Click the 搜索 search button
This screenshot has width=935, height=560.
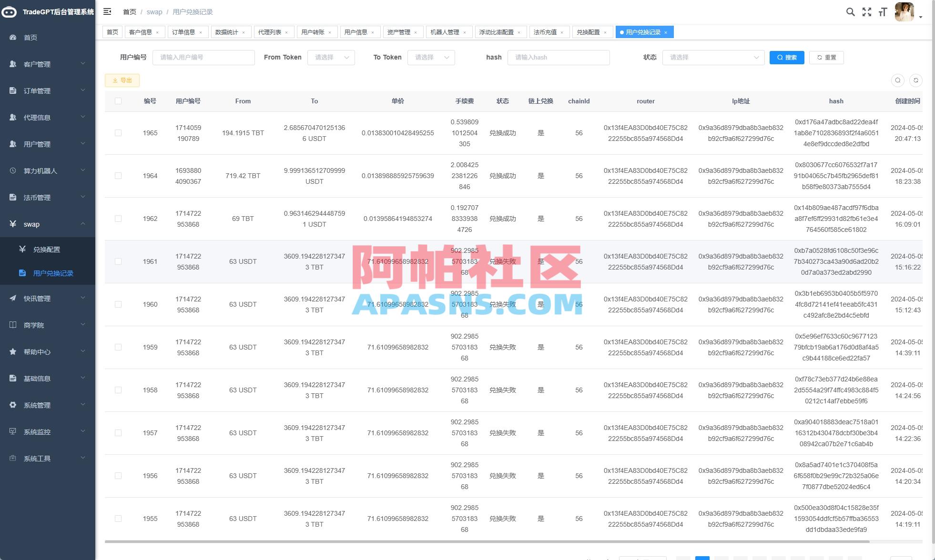click(x=786, y=57)
